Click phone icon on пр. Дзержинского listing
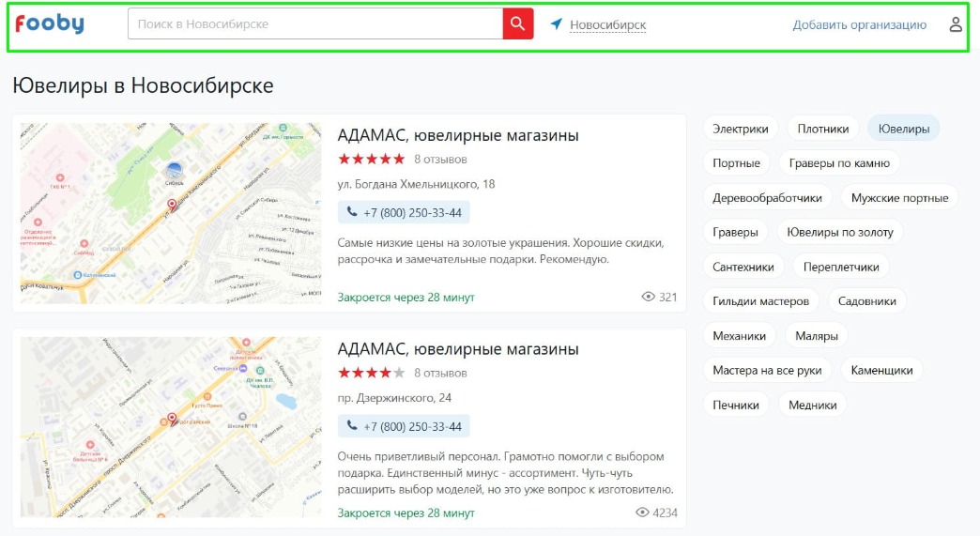980x536 pixels. 352,425
